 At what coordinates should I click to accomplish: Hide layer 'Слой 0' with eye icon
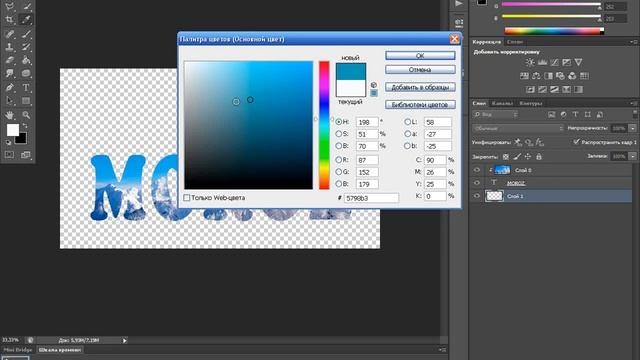[477, 170]
